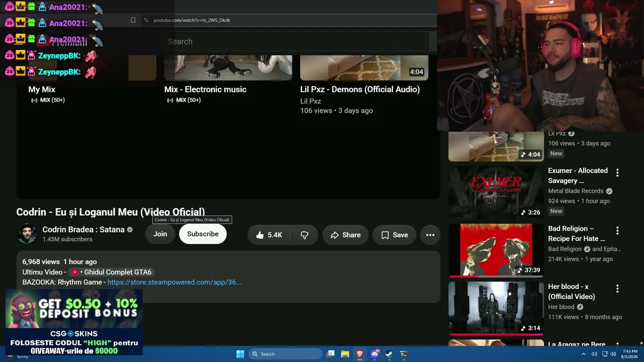Follow the store.steampowered.com link in the description
644x362 pixels.
pyautogui.click(x=174, y=282)
